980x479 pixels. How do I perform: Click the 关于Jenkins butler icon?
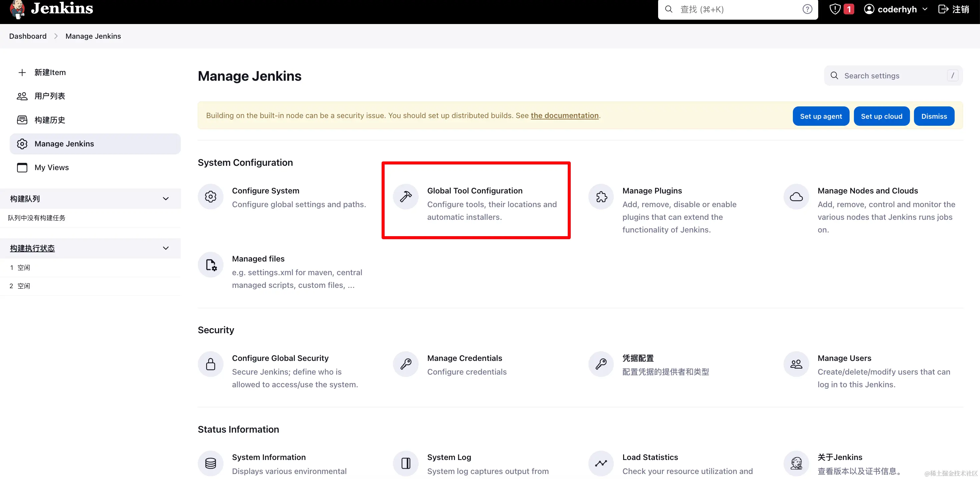click(796, 463)
